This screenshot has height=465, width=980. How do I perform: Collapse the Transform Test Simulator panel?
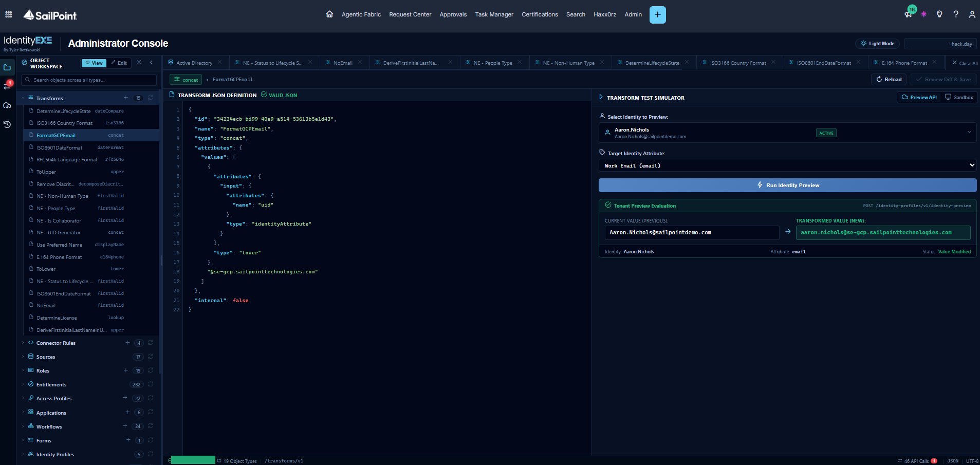[601, 97]
